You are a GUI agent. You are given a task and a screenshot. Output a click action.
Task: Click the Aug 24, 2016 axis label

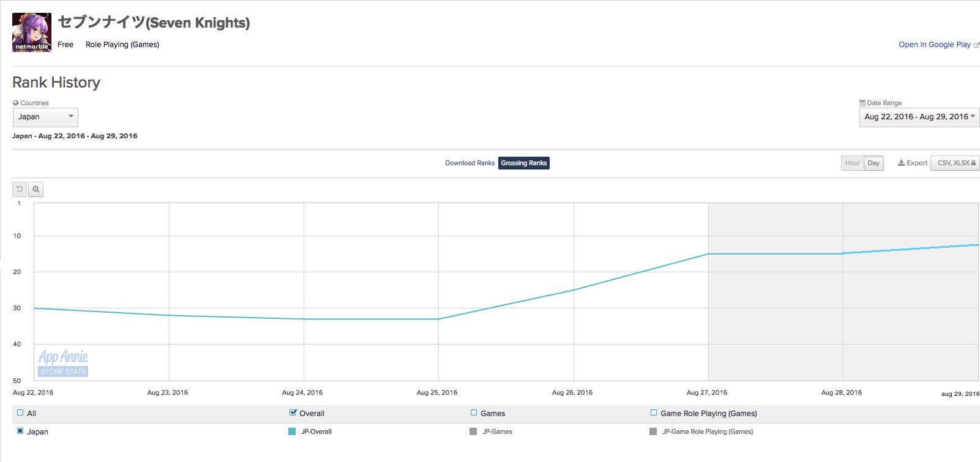click(x=302, y=392)
